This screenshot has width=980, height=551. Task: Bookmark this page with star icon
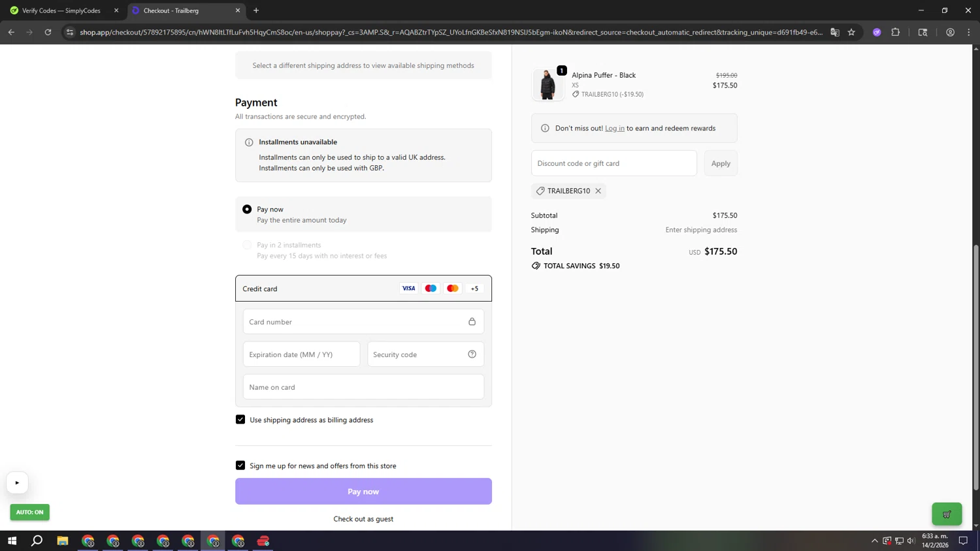851,32
